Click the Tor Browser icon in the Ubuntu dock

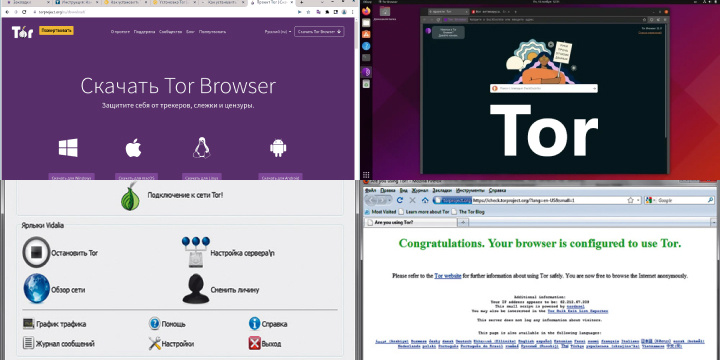coord(366,72)
